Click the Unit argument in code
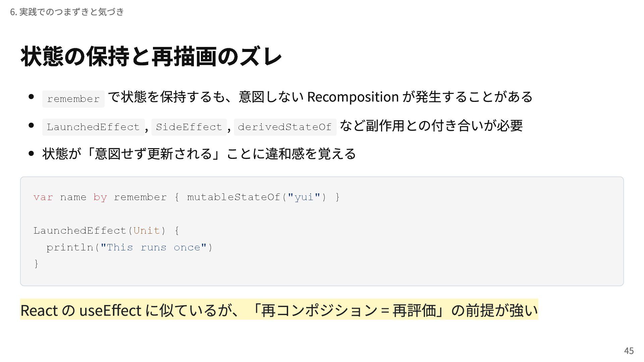Screen dimensions: 644x362 (147, 231)
